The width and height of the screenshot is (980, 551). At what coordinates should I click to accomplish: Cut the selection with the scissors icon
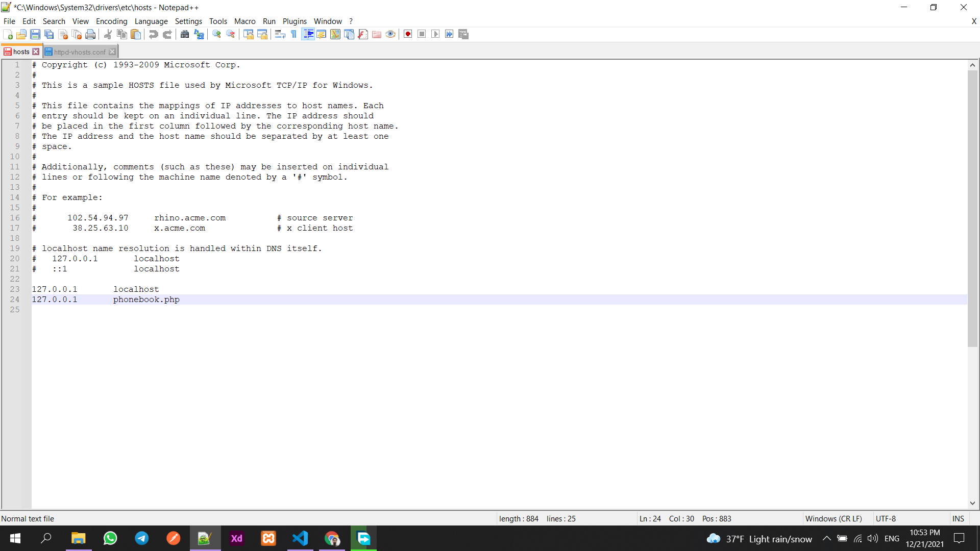click(x=108, y=34)
